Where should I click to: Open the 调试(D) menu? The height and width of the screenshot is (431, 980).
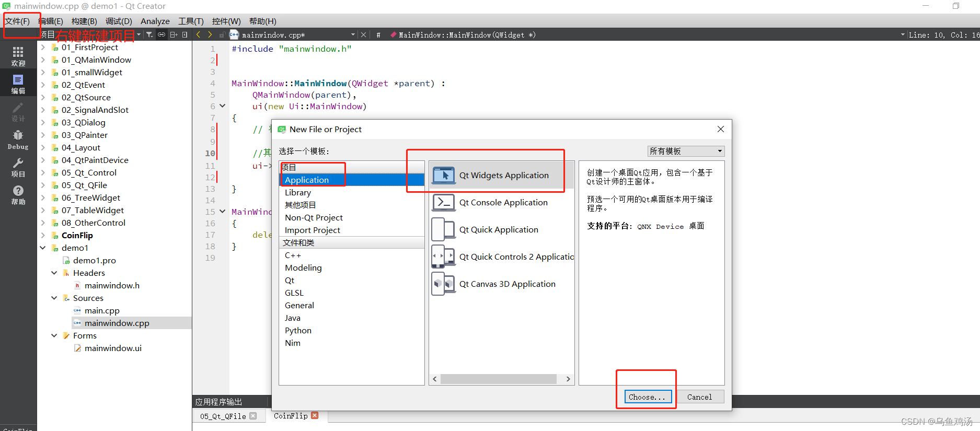coord(119,21)
